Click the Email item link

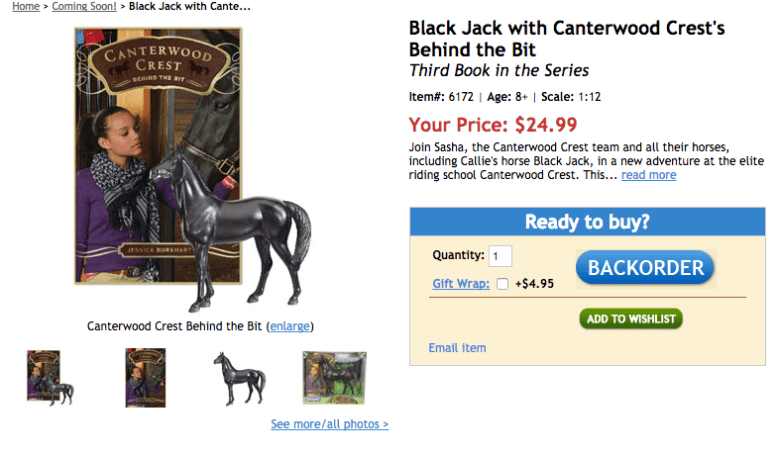click(457, 348)
